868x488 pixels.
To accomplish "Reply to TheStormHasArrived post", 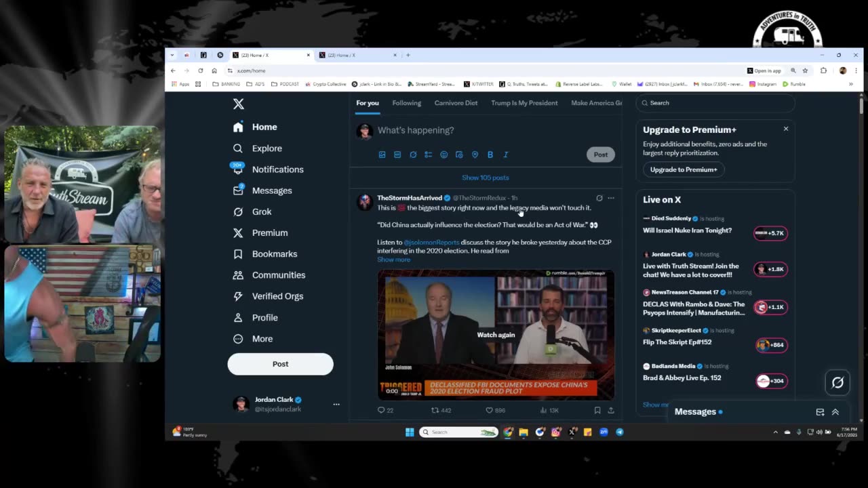I will pos(384,410).
